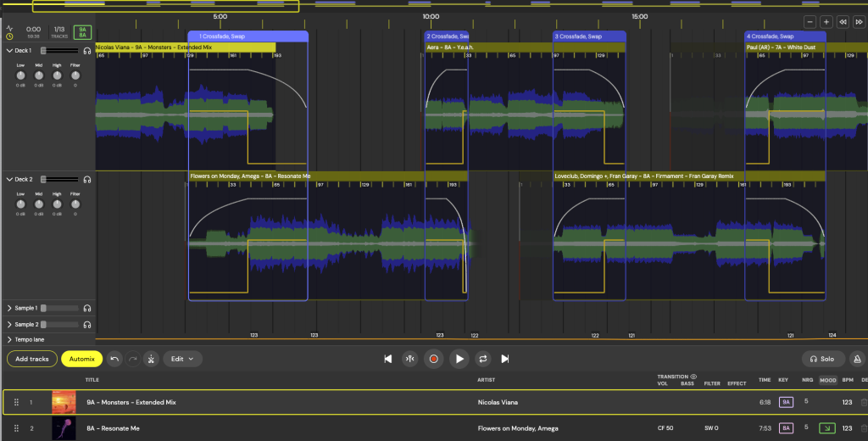Click the Add tracks button
Screen dimensions: 868x441
coord(32,359)
